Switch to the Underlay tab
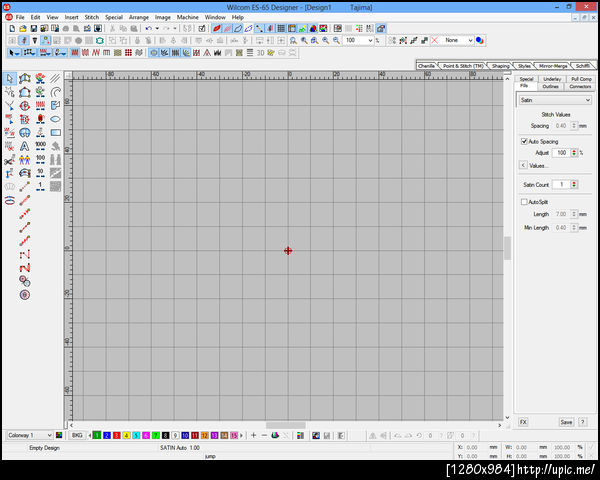The image size is (600, 480). 552,79
